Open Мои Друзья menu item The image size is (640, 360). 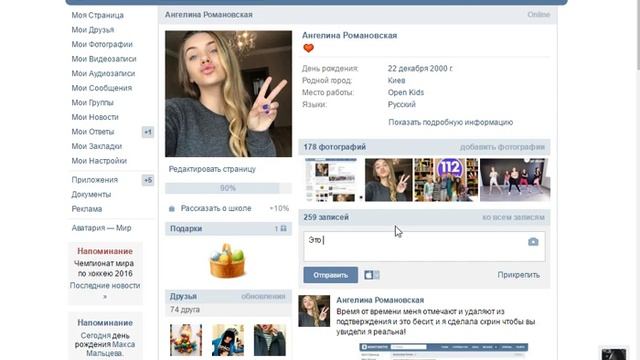(93, 30)
